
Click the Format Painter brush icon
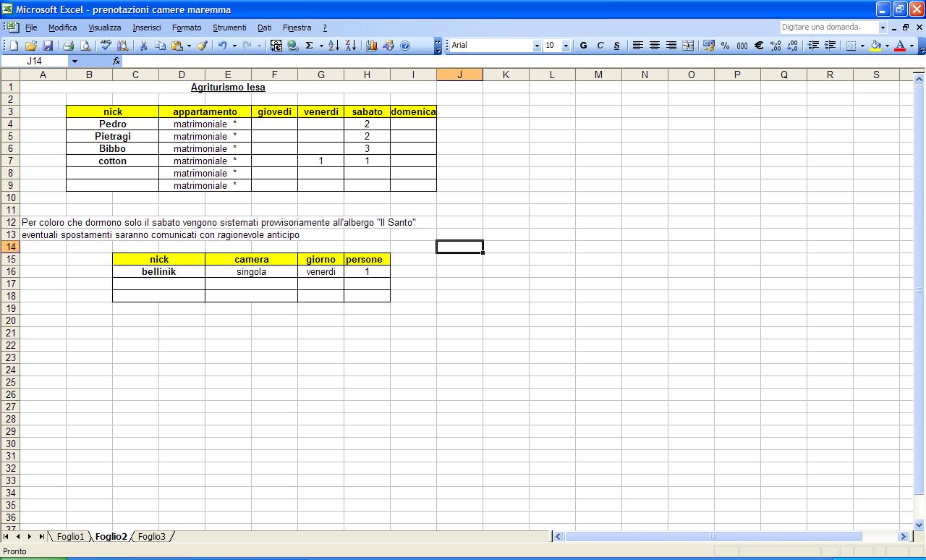[x=203, y=46]
